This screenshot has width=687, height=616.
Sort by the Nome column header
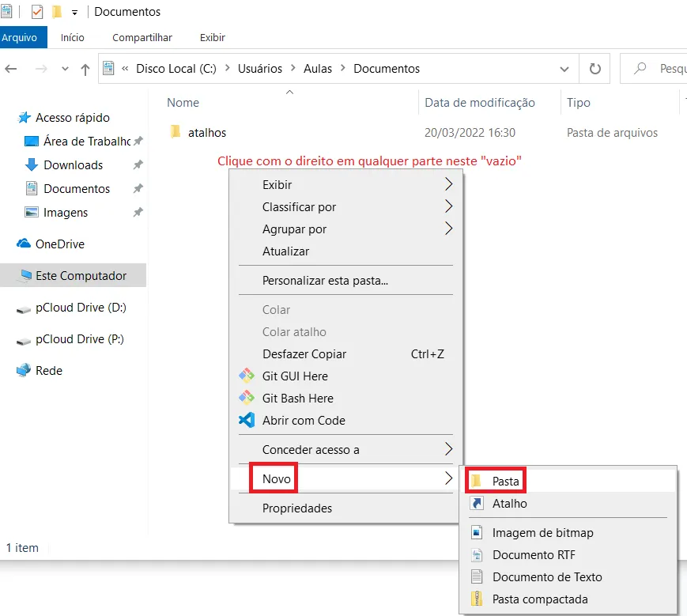point(183,103)
